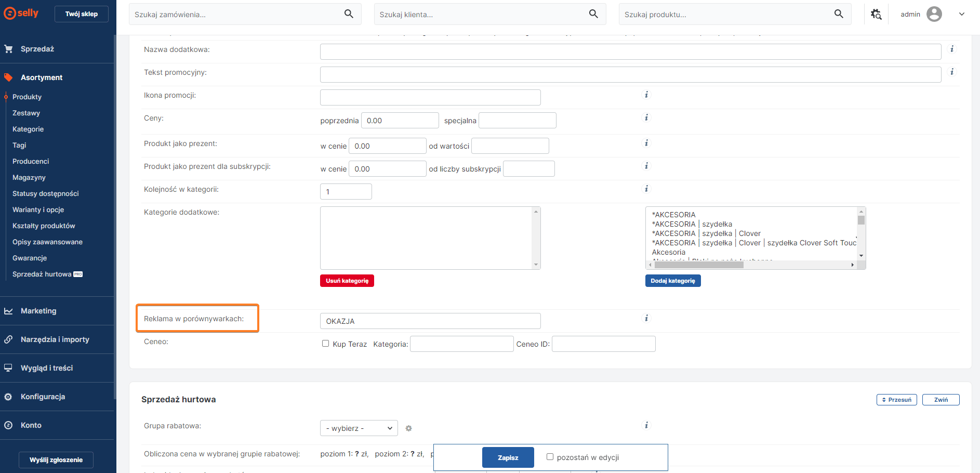Click the order search magnifier icon
This screenshot has width=980, height=473.
coord(349,14)
